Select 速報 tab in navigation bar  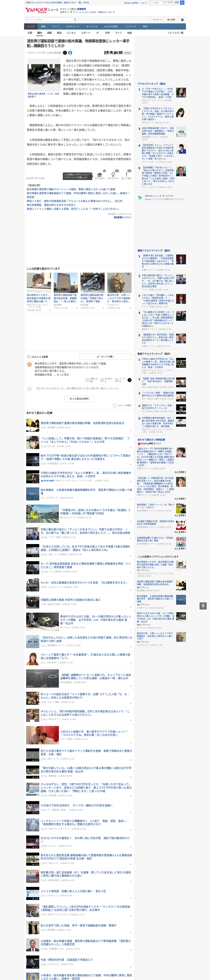[43, 27]
